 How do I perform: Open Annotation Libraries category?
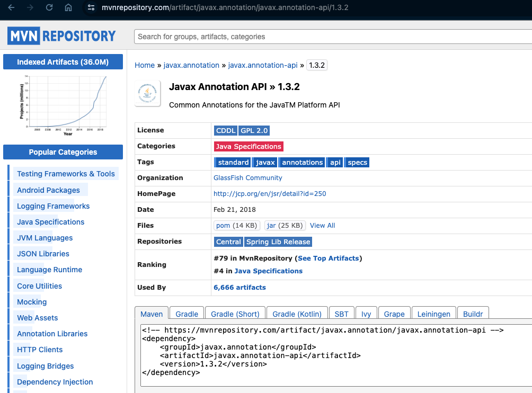pos(52,334)
